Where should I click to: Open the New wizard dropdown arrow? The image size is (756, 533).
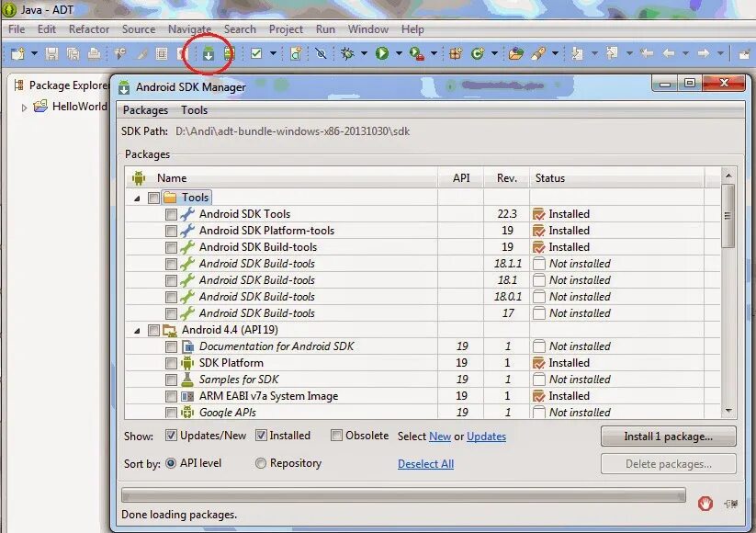click(34, 53)
